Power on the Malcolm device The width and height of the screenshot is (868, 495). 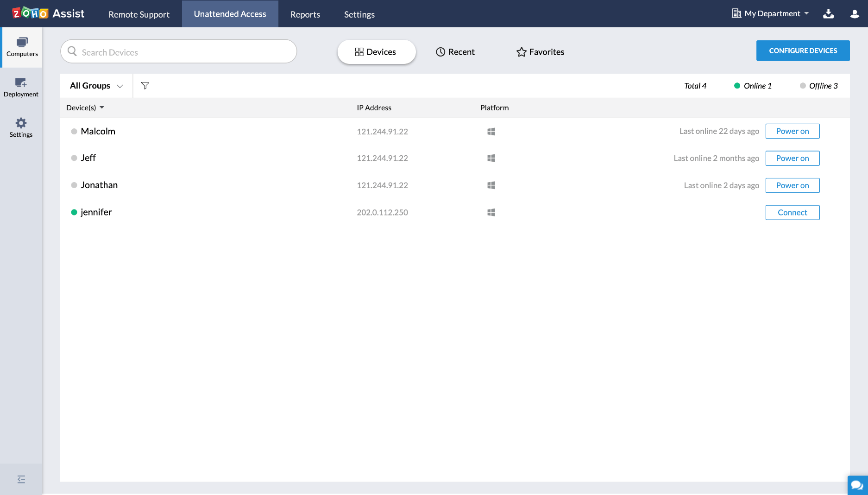pyautogui.click(x=792, y=131)
